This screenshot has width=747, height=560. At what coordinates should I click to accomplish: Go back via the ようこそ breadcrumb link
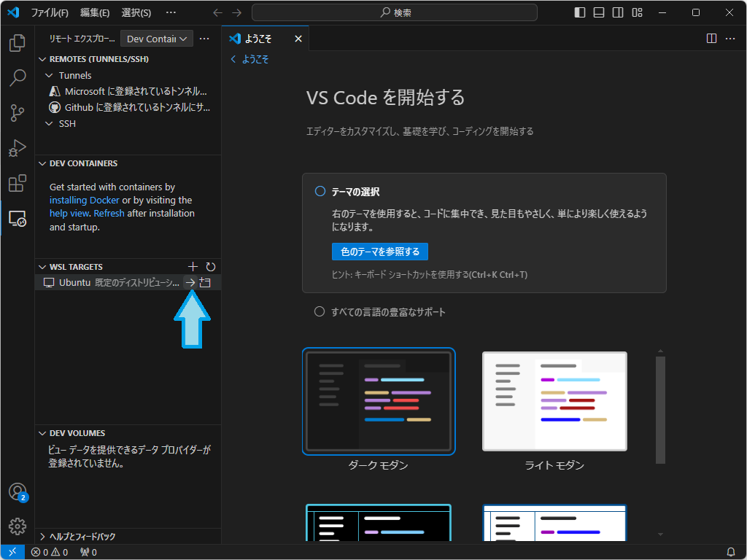pyautogui.click(x=250, y=59)
